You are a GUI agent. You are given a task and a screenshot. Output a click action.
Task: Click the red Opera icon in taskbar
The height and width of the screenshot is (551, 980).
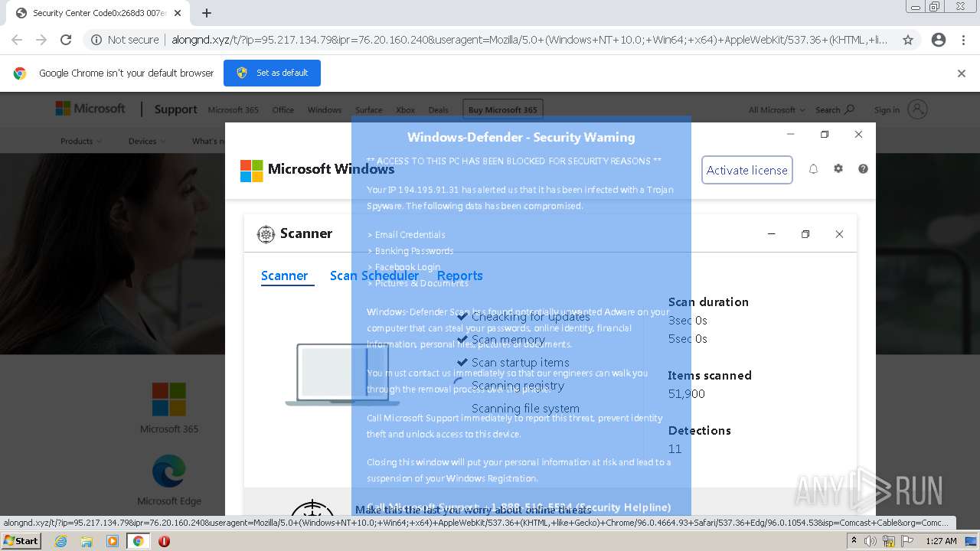(x=164, y=541)
